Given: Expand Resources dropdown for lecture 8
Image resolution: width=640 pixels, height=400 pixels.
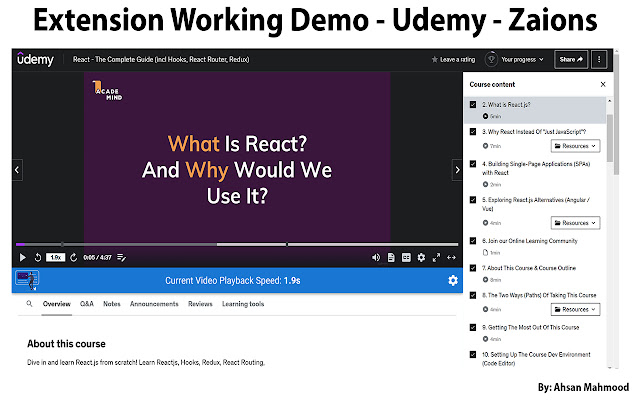Looking at the screenshot, I should tap(575, 309).
